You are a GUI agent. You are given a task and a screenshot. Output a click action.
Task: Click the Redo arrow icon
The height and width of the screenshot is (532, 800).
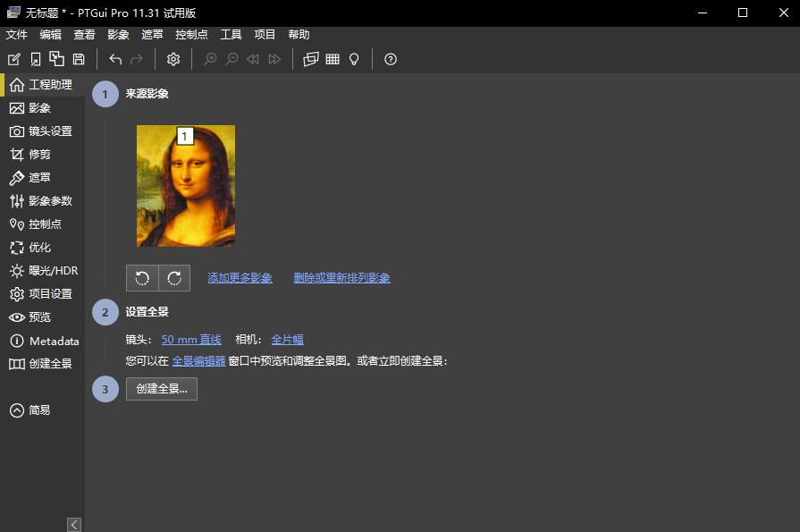pos(136,59)
